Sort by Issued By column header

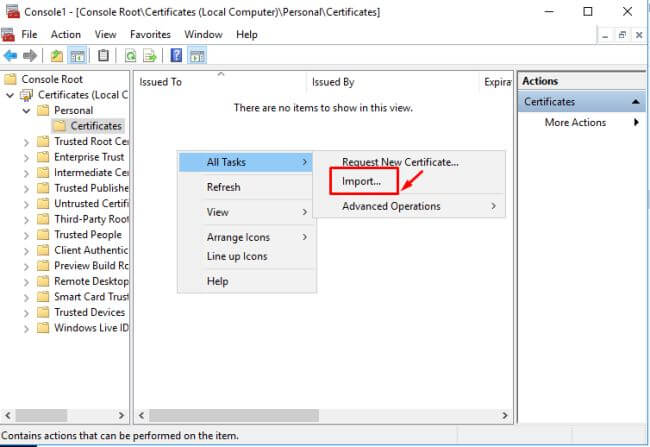point(392,82)
